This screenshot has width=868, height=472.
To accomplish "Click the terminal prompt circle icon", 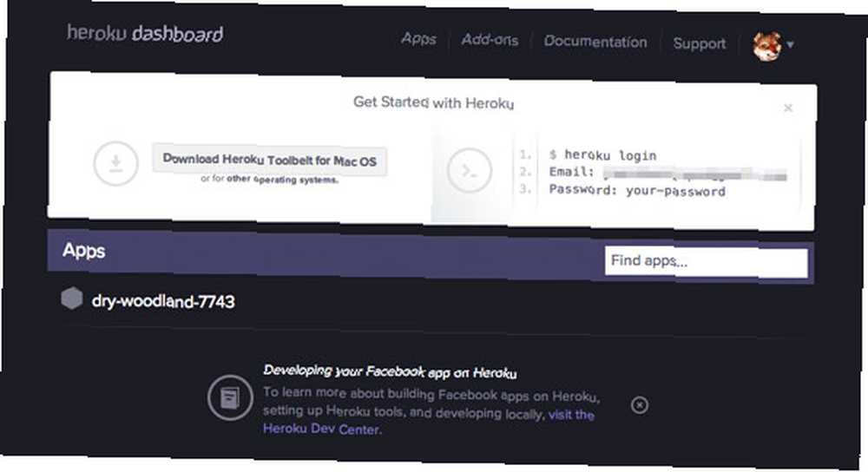I will coord(470,171).
